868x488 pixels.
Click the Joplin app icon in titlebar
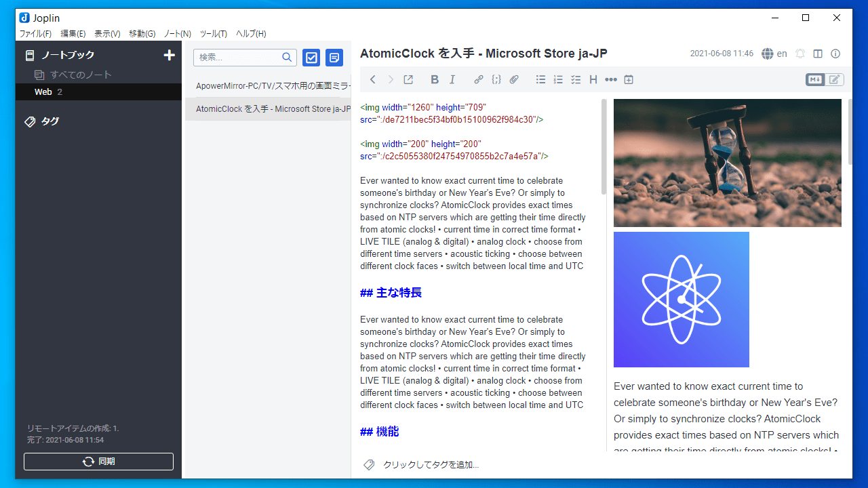click(25, 18)
